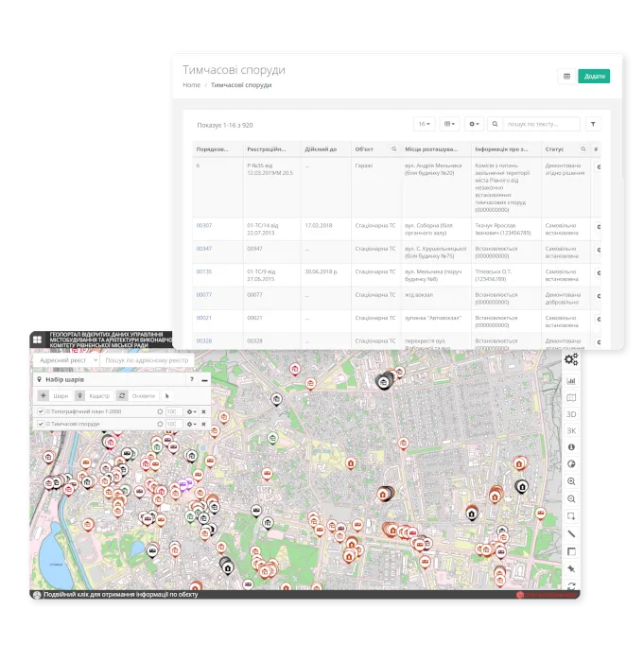Open record link 00021
Screen dimensions: 644x662
tap(204, 318)
